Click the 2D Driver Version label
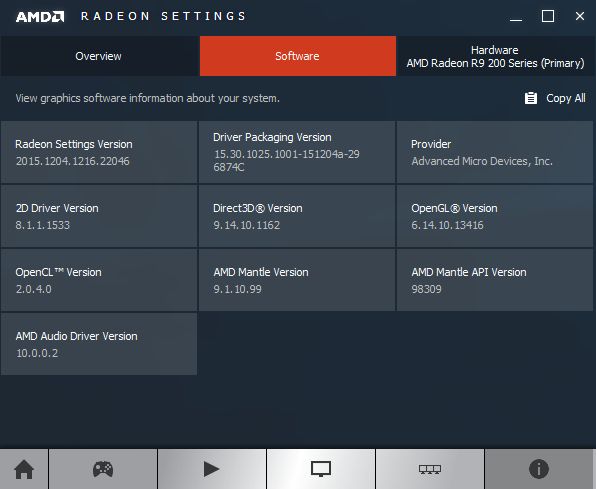Viewport: 596px width, 489px height. 57,208
